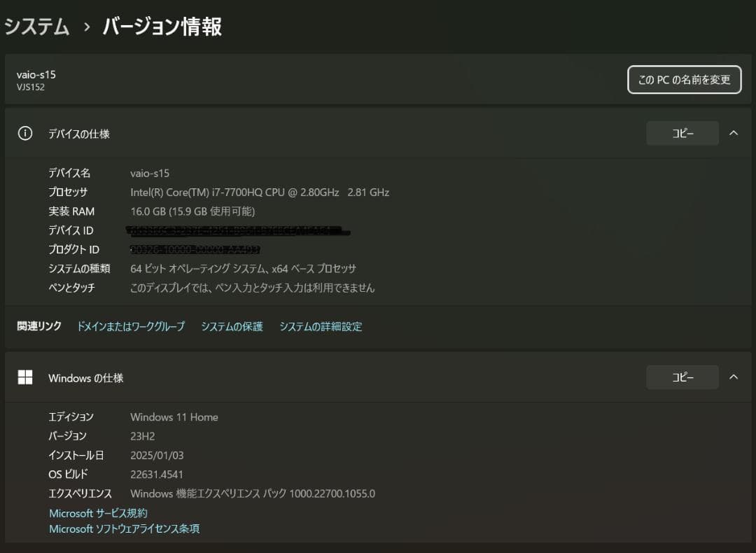756x553 pixels.
Task: Select the version value 23H2
Action: click(143, 436)
